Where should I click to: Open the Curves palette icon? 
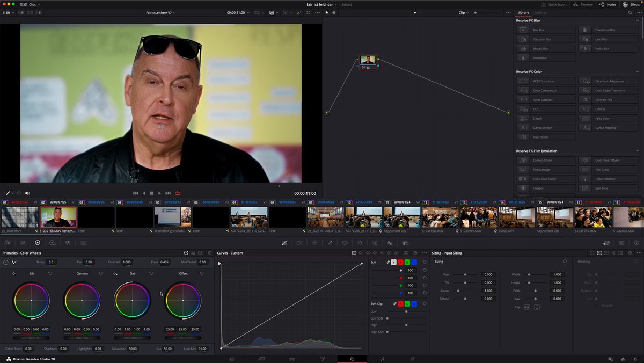click(x=284, y=243)
